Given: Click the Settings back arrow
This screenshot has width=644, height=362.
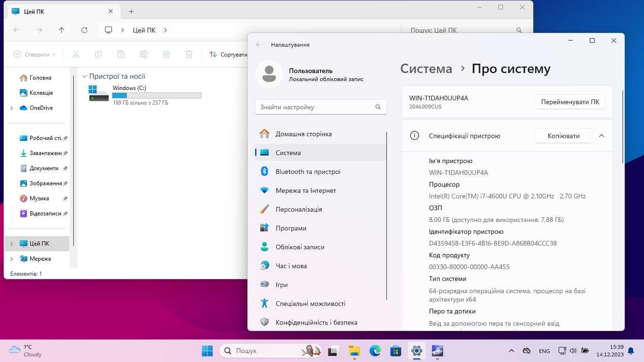Looking at the screenshot, I should (x=258, y=45).
